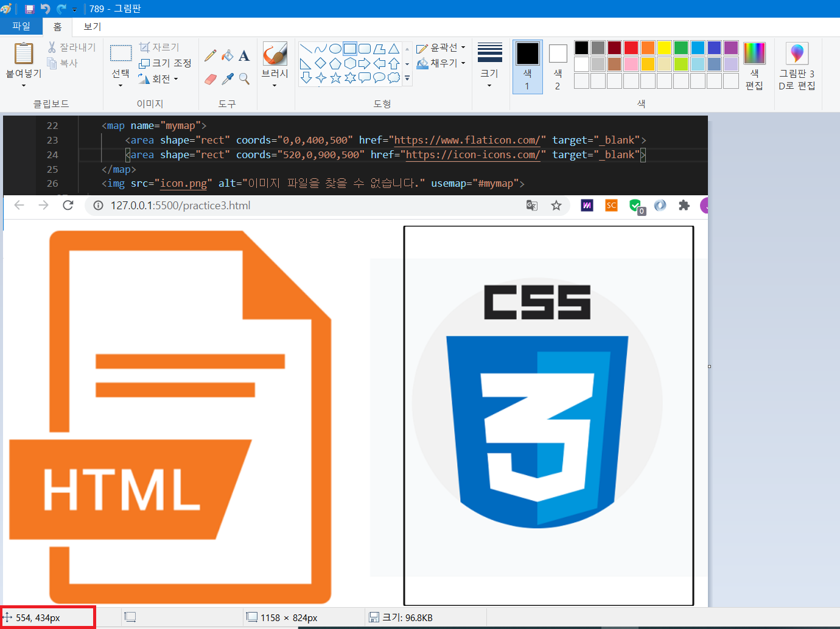Select the Pencil tool
Image resolution: width=840 pixels, height=629 pixels.
click(210, 56)
